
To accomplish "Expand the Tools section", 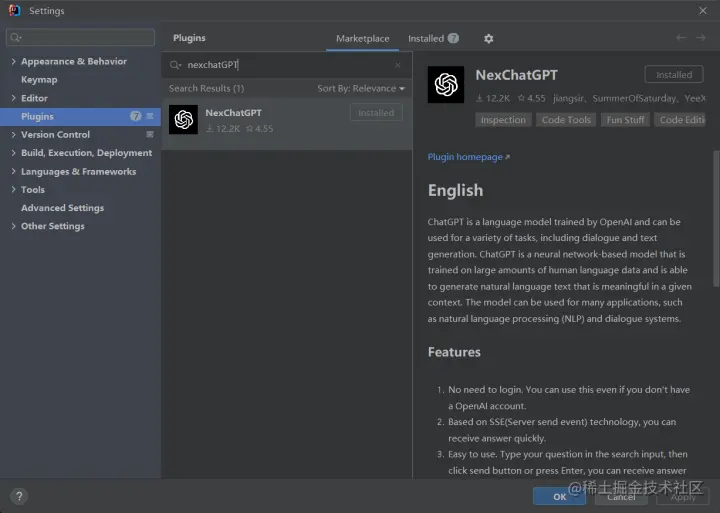I will pyautogui.click(x=13, y=189).
